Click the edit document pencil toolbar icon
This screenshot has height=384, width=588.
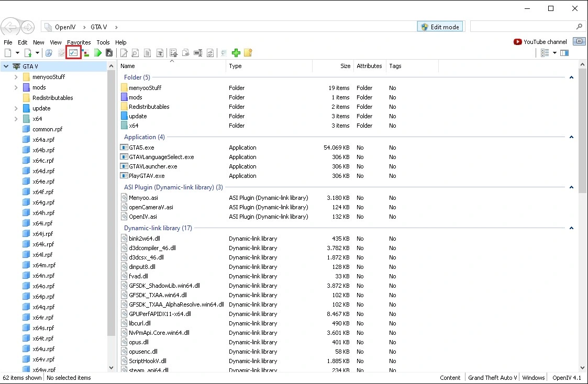point(124,53)
